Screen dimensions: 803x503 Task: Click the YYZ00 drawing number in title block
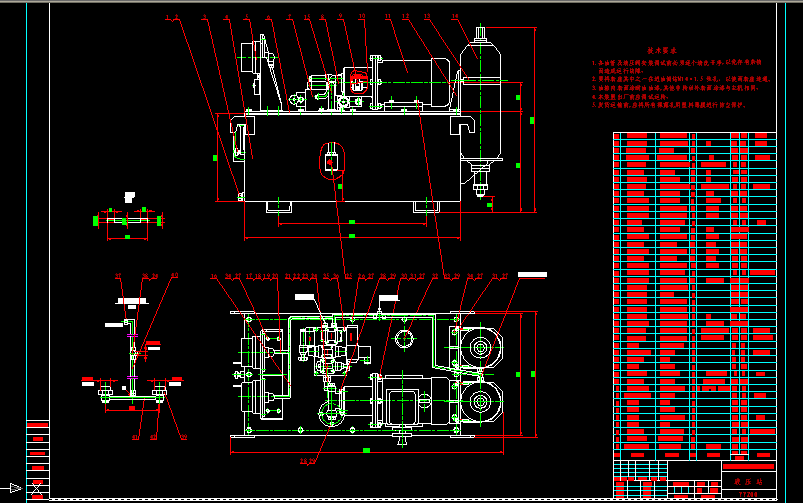[x=747, y=494]
